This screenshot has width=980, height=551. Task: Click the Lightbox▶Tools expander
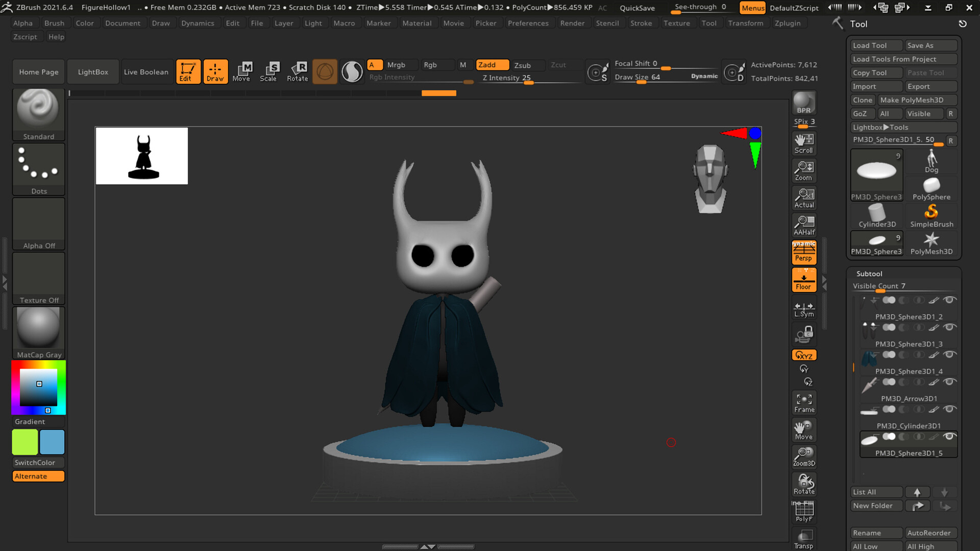click(903, 127)
